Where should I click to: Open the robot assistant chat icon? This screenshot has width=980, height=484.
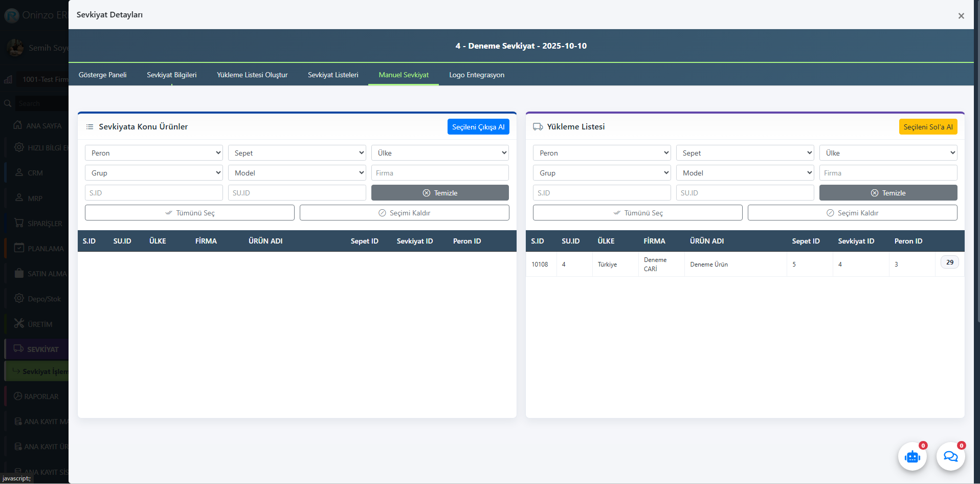[x=912, y=456]
